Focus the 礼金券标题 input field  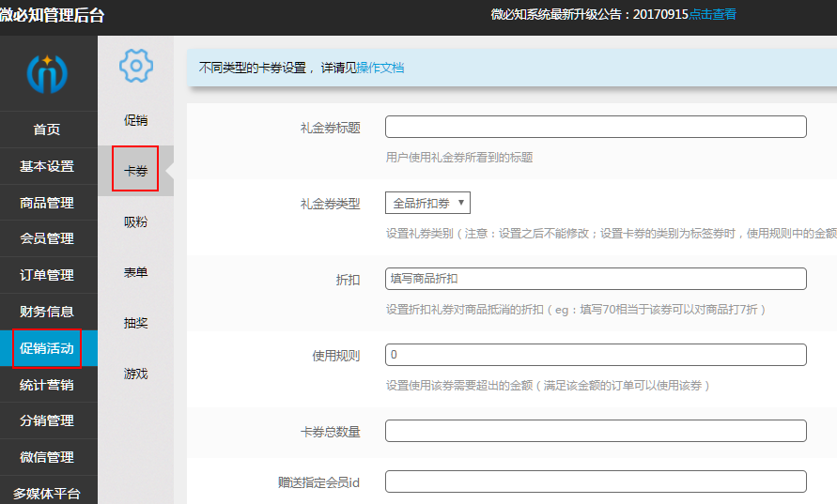click(x=596, y=127)
